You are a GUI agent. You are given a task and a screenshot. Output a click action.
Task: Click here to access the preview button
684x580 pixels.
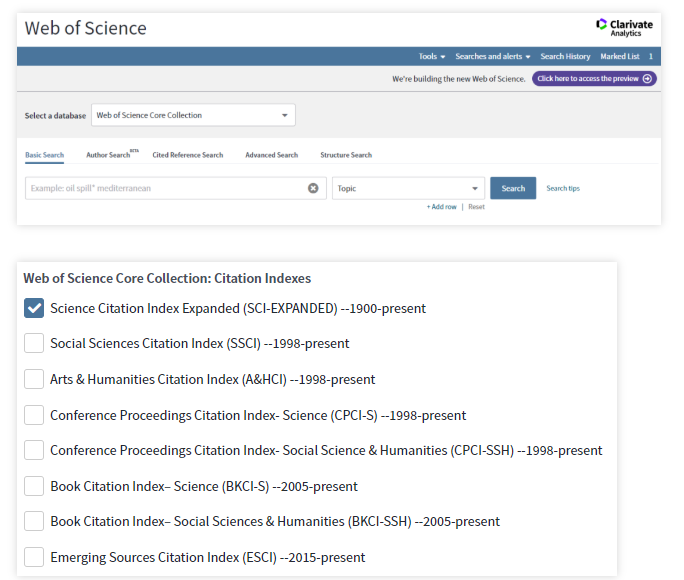click(x=594, y=78)
